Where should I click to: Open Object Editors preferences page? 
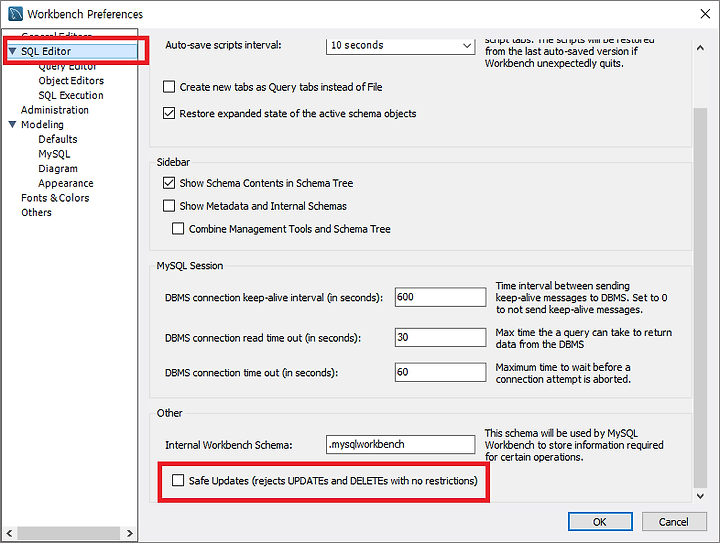pyautogui.click(x=71, y=80)
